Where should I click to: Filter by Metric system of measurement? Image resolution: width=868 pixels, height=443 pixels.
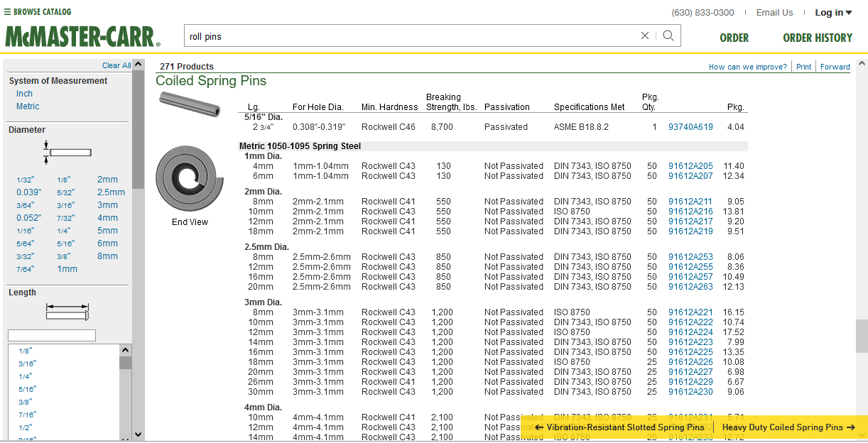[x=28, y=106]
